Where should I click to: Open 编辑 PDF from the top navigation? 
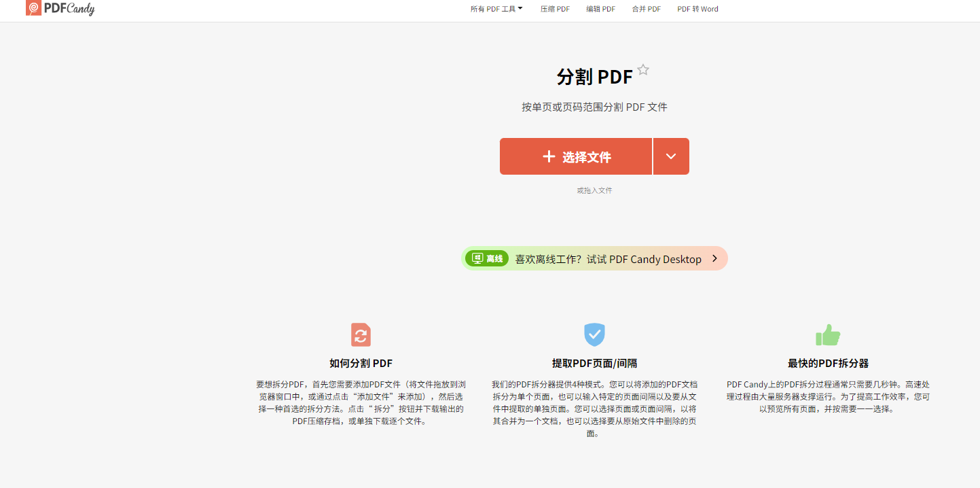pos(600,9)
